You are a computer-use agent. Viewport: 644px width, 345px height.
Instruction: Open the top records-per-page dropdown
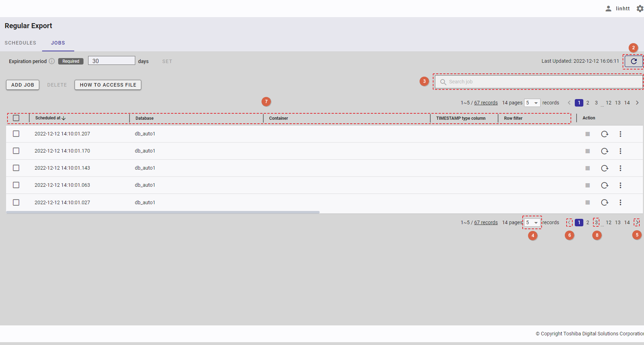pos(532,103)
